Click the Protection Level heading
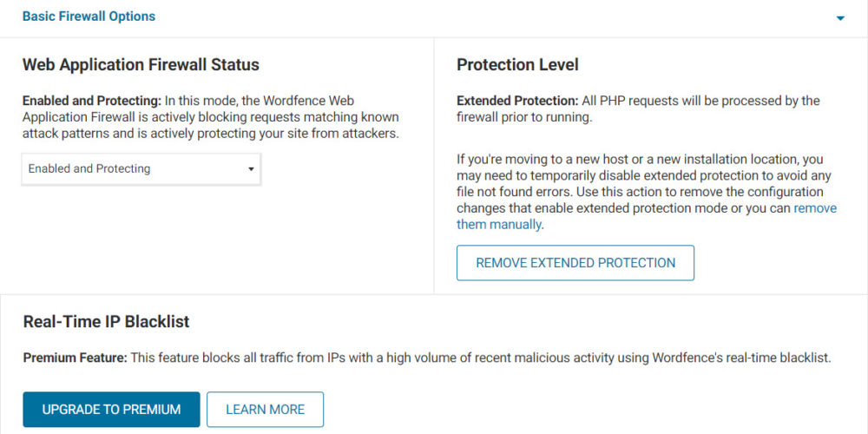Image resolution: width=868 pixels, height=434 pixels. 517,65
